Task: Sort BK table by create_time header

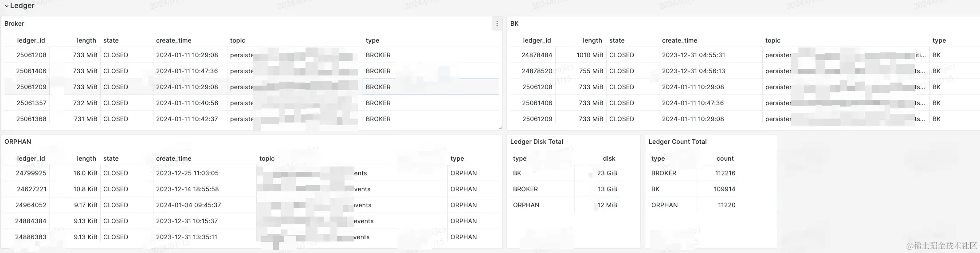Action: 680,40
